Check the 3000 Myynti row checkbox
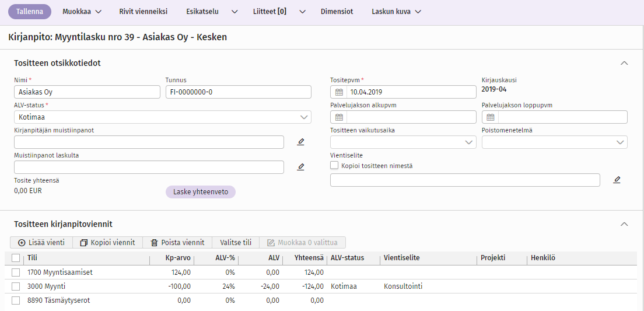 16,286
